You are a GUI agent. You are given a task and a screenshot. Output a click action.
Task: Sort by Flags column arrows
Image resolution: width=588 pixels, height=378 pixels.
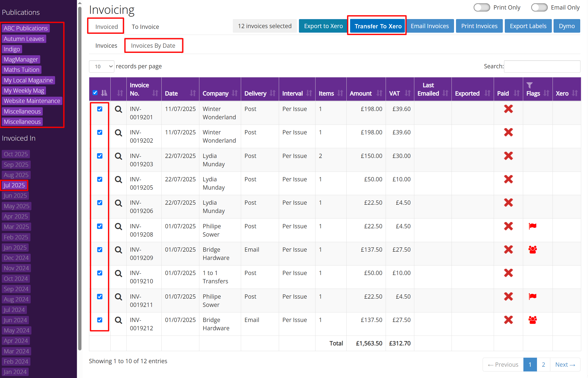point(546,93)
